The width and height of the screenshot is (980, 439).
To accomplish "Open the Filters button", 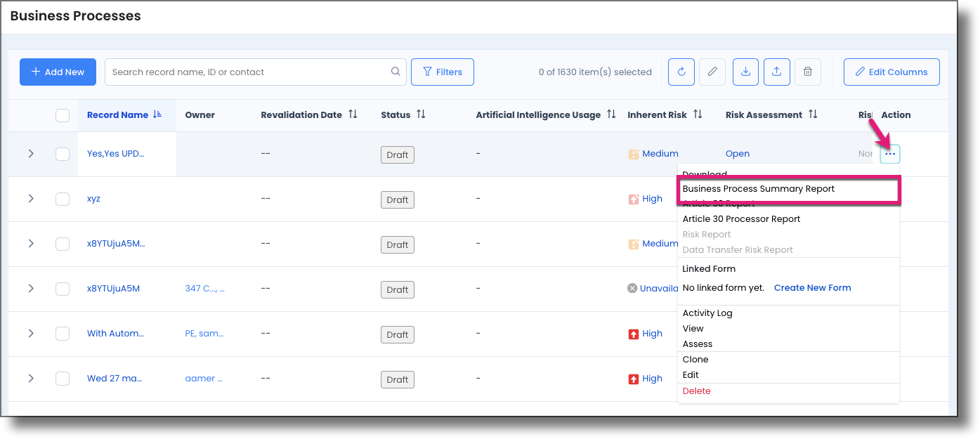I will click(443, 72).
